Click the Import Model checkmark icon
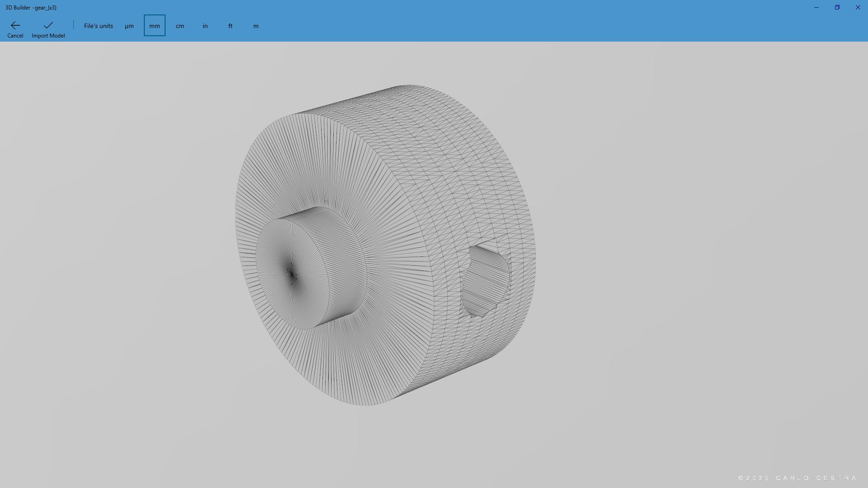The width and height of the screenshot is (868, 488). pos(48,25)
